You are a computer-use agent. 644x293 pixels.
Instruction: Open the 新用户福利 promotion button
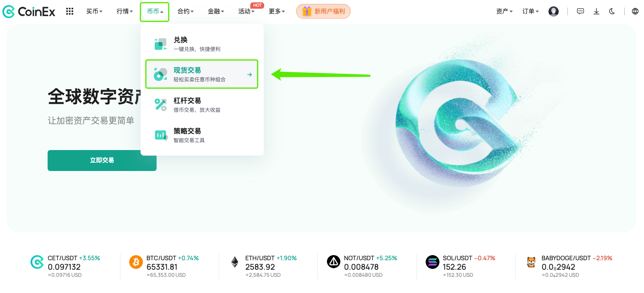323,11
